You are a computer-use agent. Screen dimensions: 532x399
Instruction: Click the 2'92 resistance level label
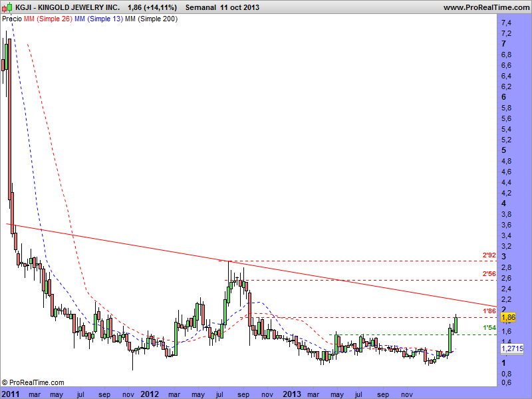tap(489, 255)
